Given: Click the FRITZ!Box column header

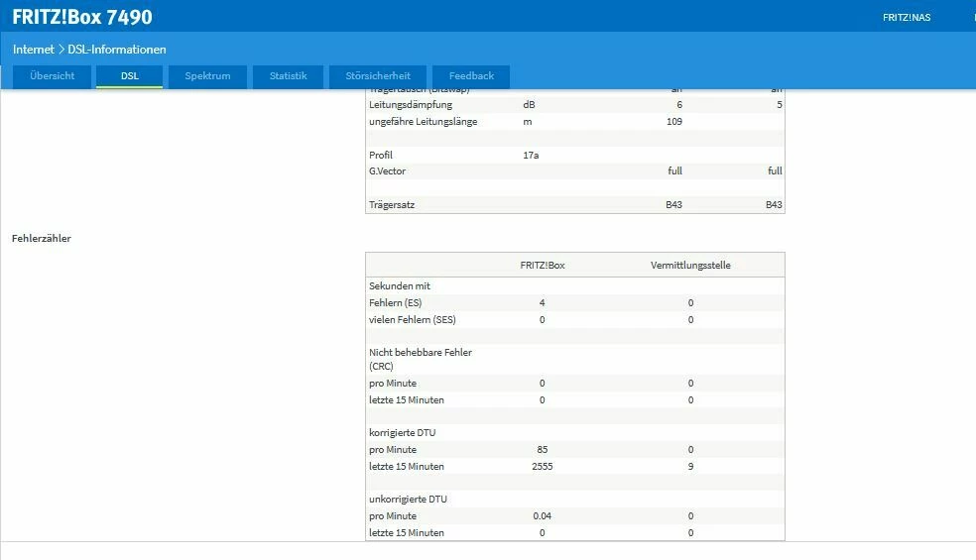Looking at the screenshot, I should pos(543,265).
